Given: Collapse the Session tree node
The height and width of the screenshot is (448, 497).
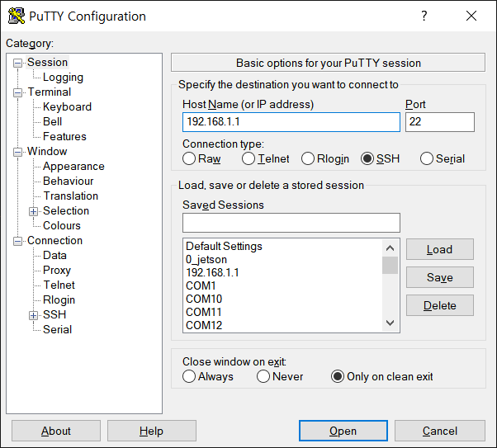Looking at the screenshot, I should pyautogui.click(x=17, y=63).
